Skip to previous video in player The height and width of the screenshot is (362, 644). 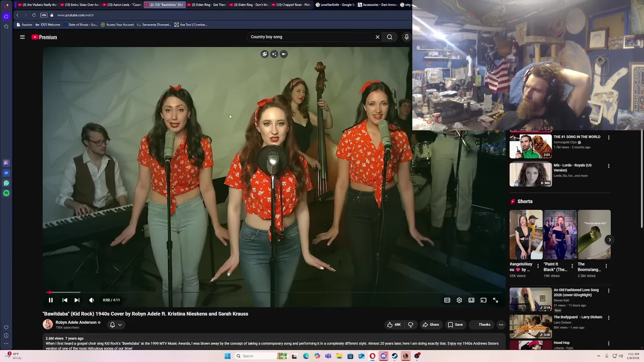click(65, 300)
